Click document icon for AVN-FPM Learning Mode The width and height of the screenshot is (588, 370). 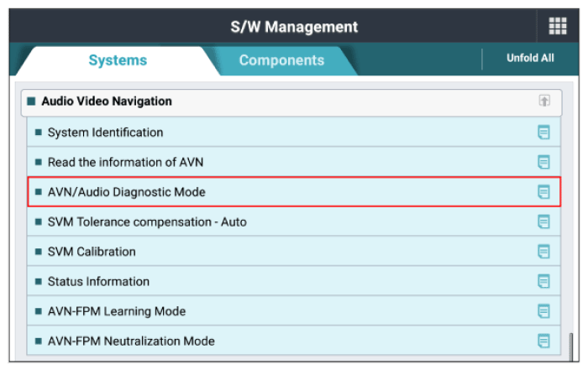(x=543, y=311)
